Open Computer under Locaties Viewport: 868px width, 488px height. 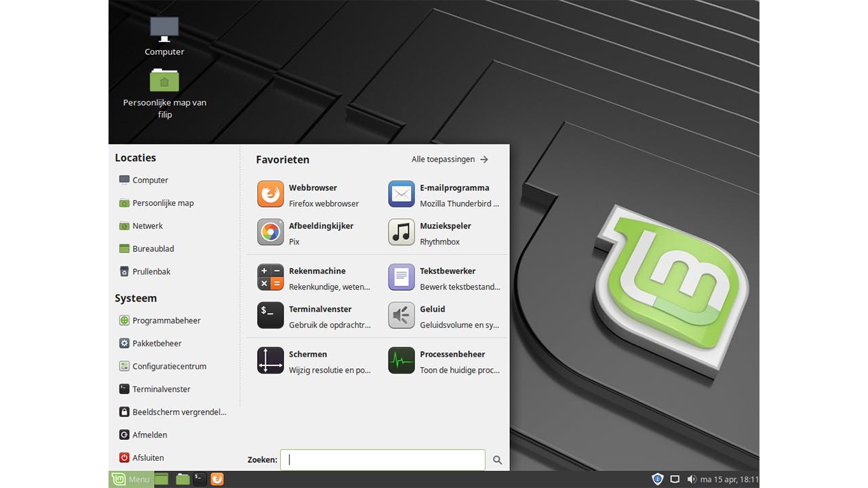[144, 180]
